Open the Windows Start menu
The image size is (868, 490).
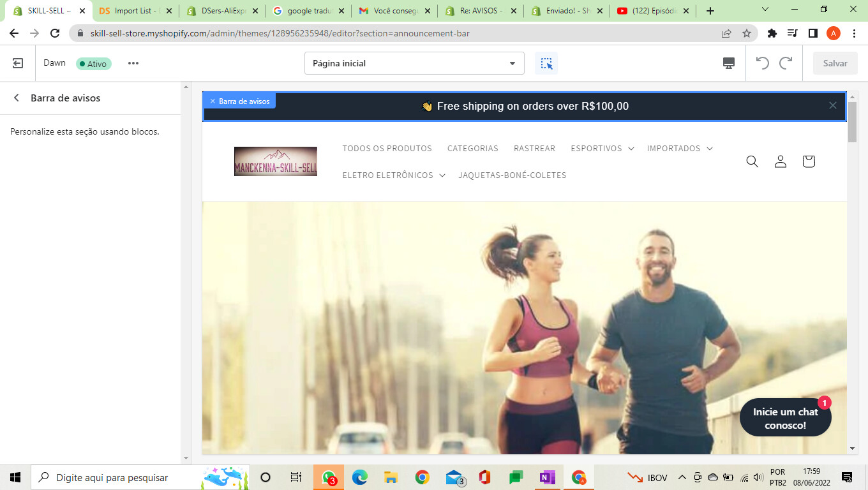click(x=15, y=477)
